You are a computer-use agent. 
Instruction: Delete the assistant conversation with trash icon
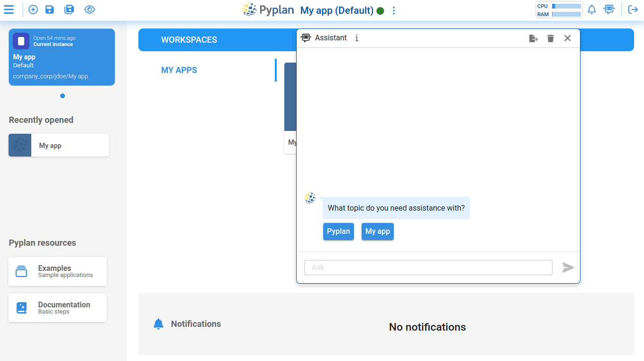551,38
